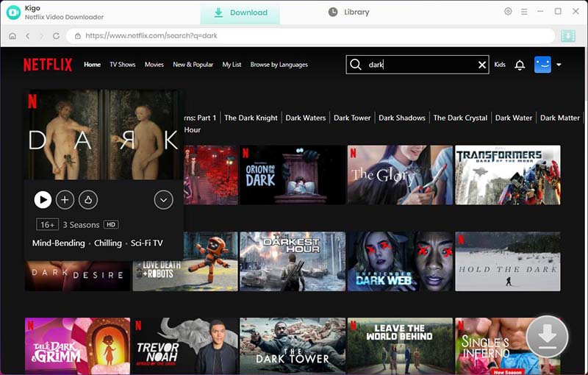Click the green download icon beside address bar
Image resolution: width=588 pixels, height=375 pixels.
click(x=567, y=36)
